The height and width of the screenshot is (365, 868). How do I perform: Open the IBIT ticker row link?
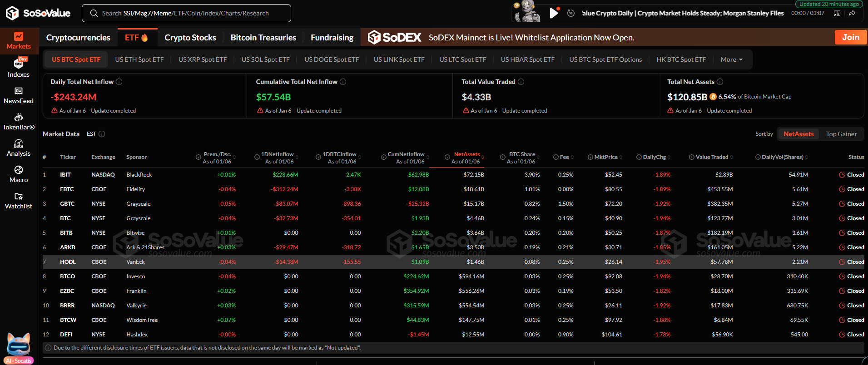click(65, 175)
